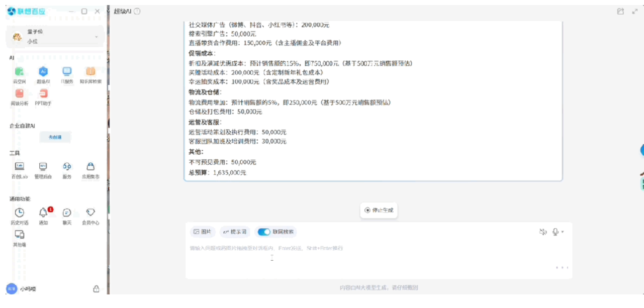This screenshot has width=644, height=308.
Task: Open the 通知 bell notification icon
Action: point(43,213)
